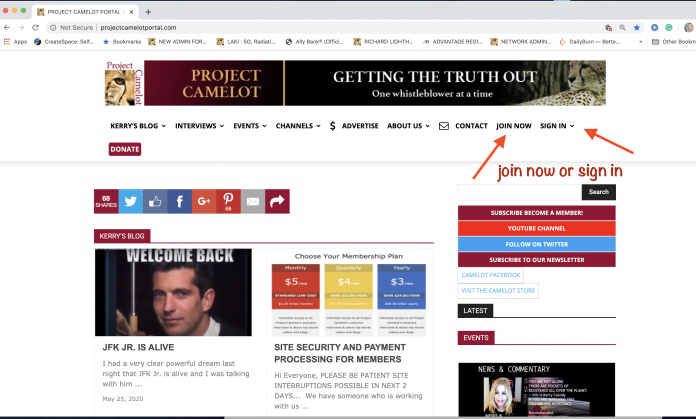This screenshot has height=419, width=696.
Task: Click the thumbs-up like share icon
Action: tap(155, 202)
